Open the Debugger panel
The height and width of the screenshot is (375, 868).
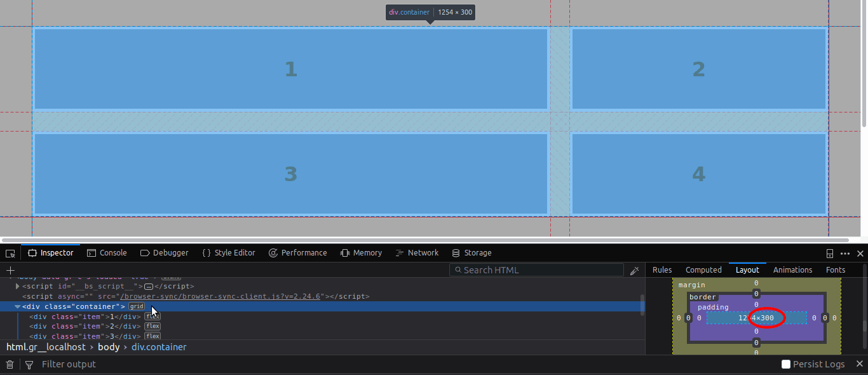165,253
